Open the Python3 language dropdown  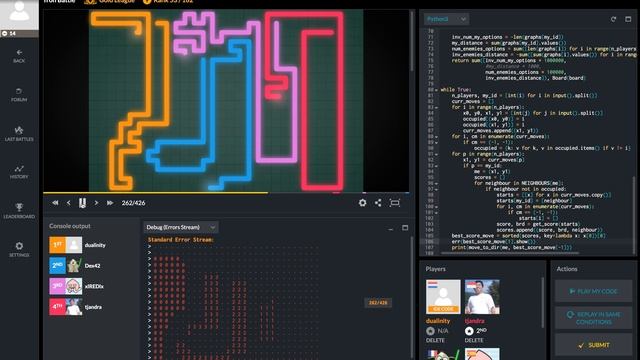click(x=446, y=19)
